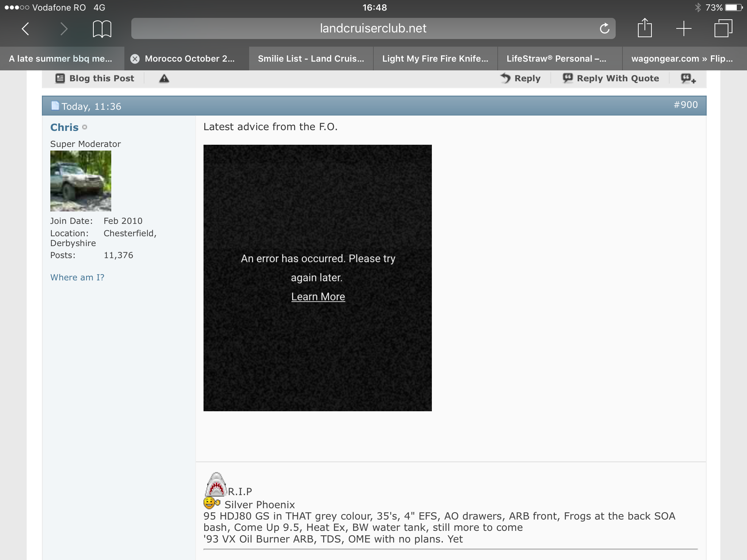
Task: Click Blog this Post
Action: [x=95, y=78]
